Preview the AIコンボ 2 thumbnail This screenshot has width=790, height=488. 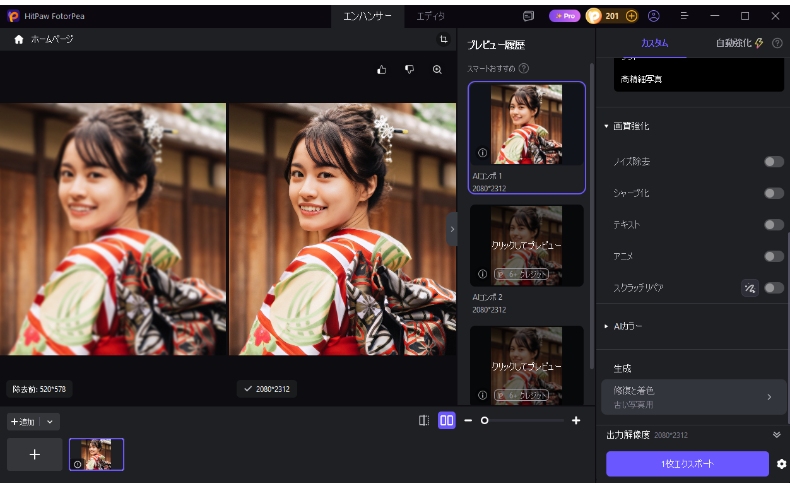(526, 246)
